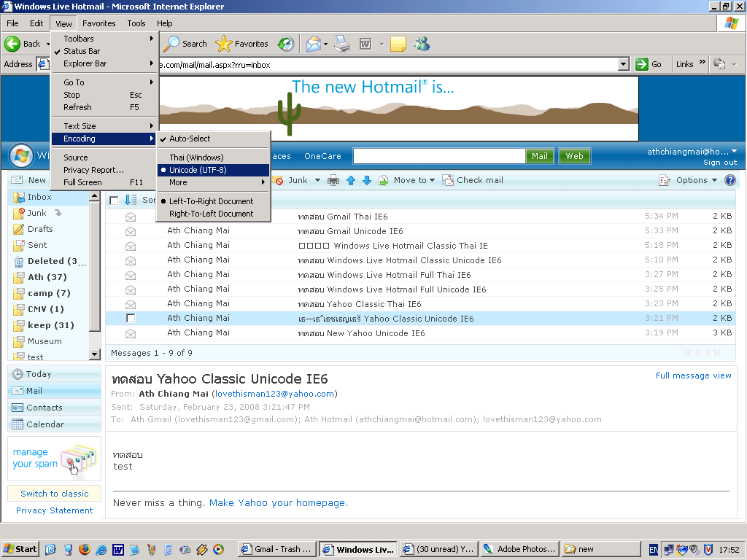Toggle Auto-Select encoding
Viewport: 747px width, 560px height.
coord(214,139)
